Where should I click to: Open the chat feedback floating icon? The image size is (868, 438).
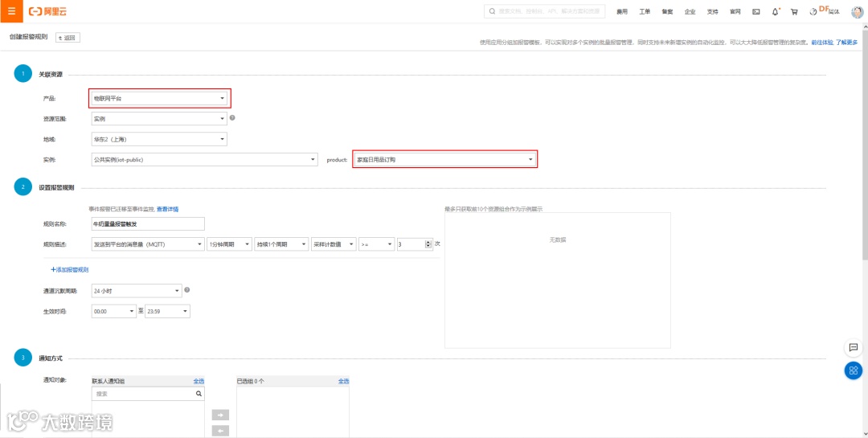coord(853,348)
